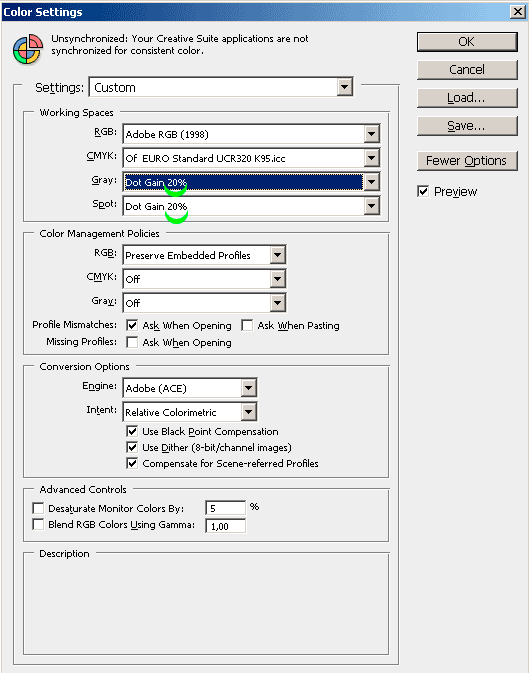Open the Load... color settings button

[467, 98]
